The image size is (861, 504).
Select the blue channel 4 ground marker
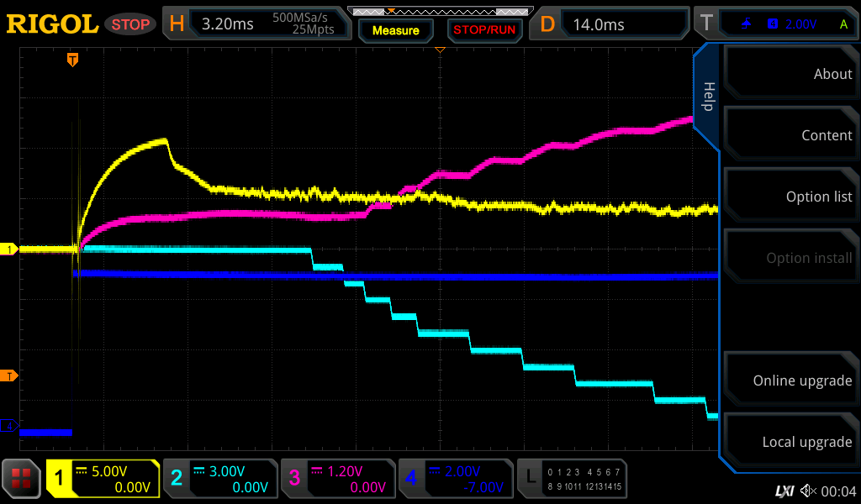pos(10,427)
